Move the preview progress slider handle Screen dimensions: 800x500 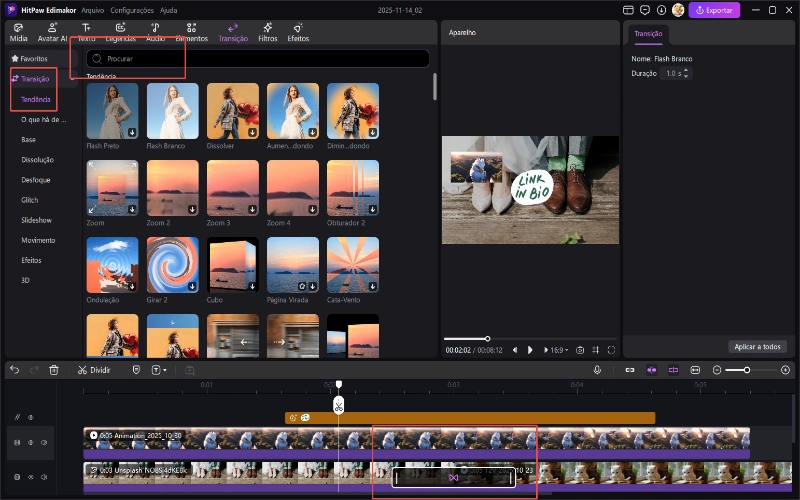point(487,339)
